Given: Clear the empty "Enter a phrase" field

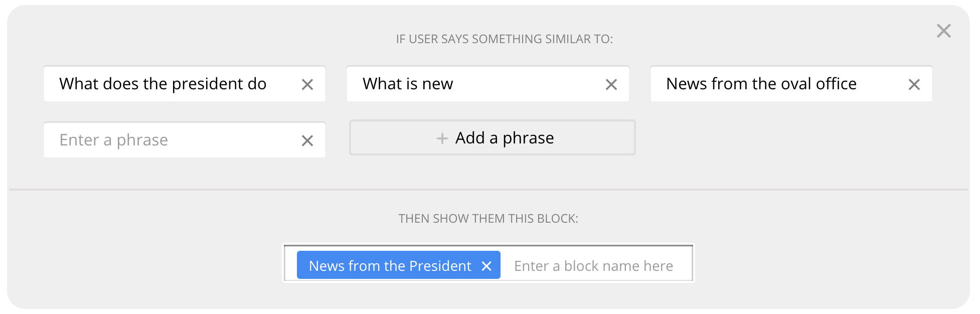Looking at the screenshot, I should click(x=307, y=141).
